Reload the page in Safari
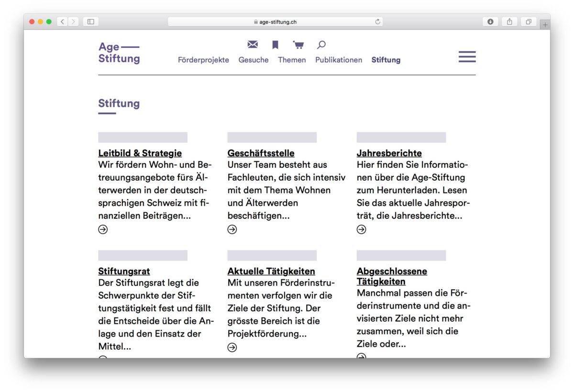This screenshot has width=574, height=392. click(x=377, y=22)
